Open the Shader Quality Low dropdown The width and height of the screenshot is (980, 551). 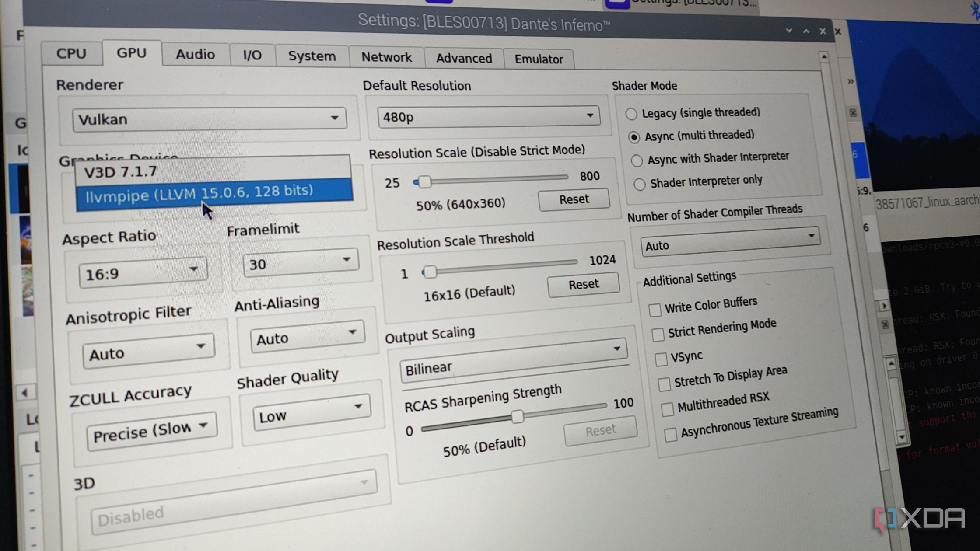[312, 413]
